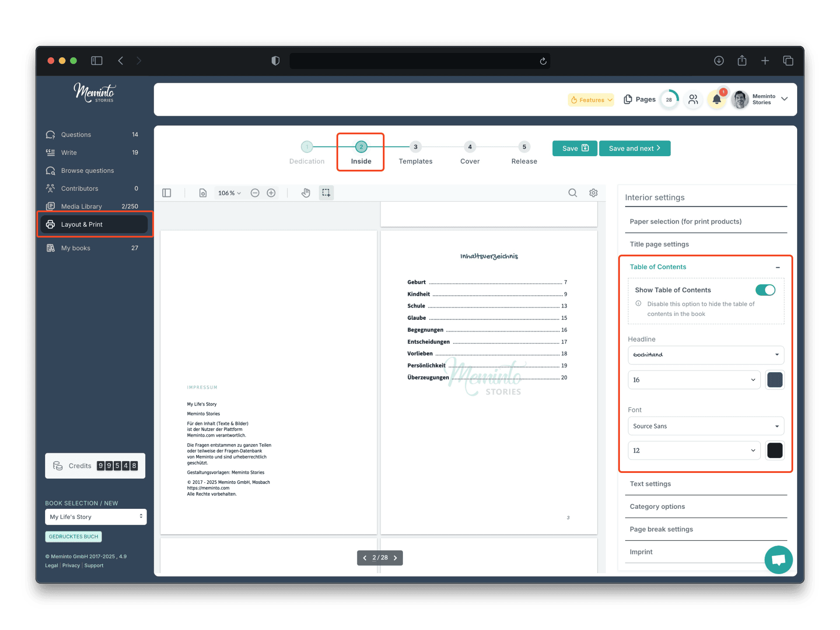The image size is (840, 630).
Task: Open the Source Sans font dropdown
Action: click(706, 426)
